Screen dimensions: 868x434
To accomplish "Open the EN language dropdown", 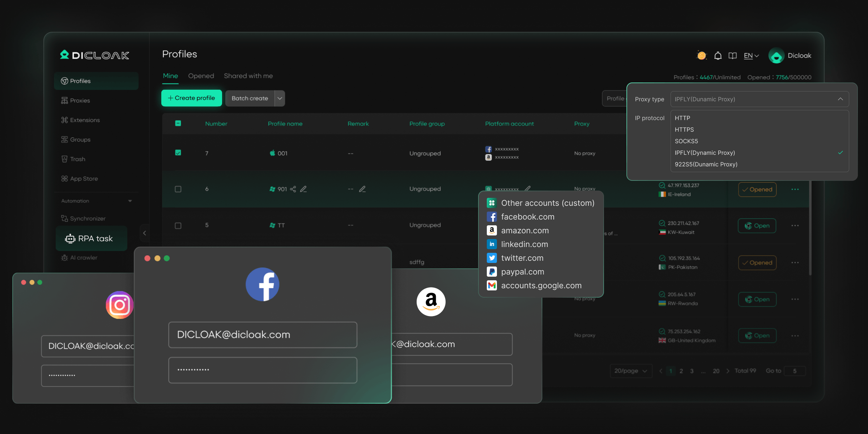I will click(750, 55).
